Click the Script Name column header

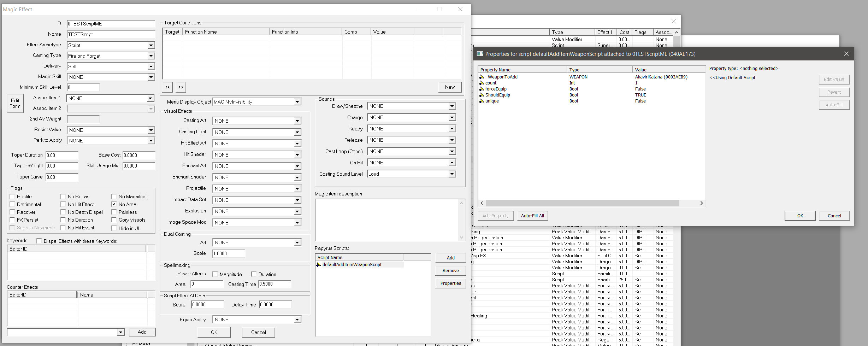[x=359, y=257]
